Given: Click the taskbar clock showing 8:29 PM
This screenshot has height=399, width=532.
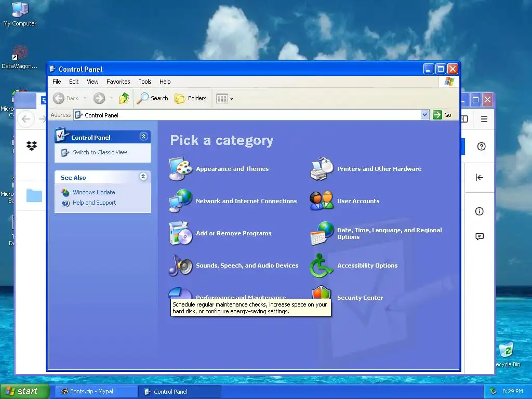Looking at the screenshot, I should pos(513,392).
